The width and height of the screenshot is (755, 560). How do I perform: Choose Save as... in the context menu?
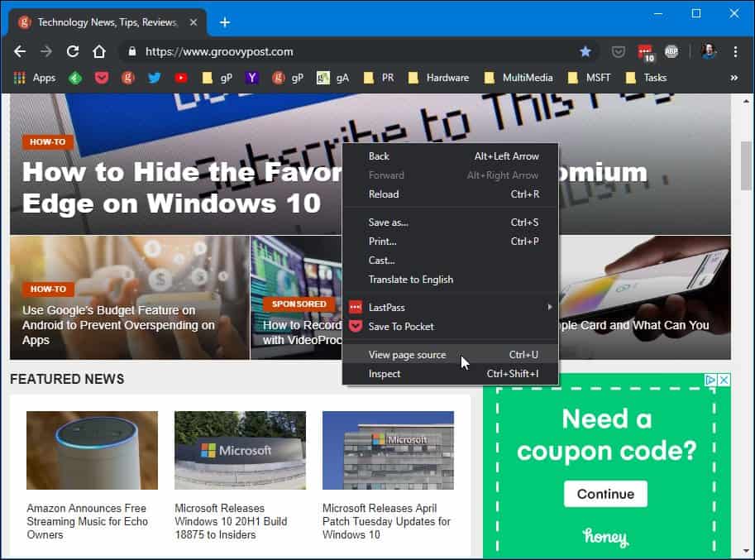[450, 222]
